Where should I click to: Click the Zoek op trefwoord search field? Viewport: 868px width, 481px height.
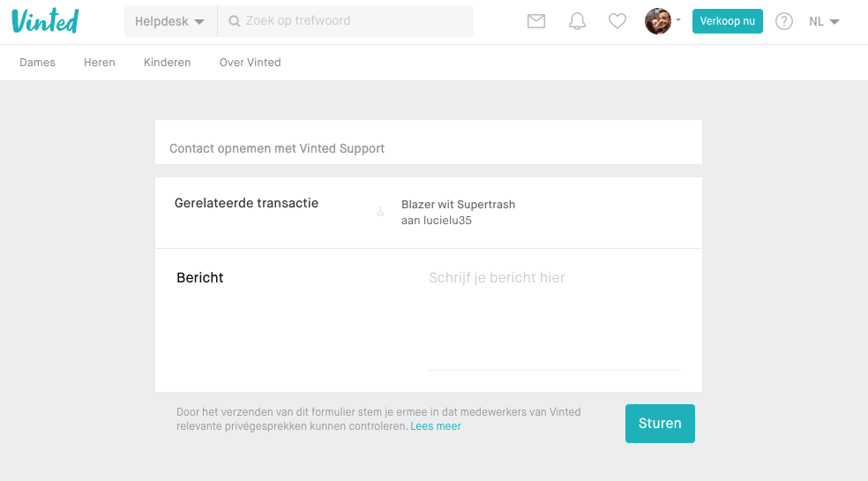(346, 21)
